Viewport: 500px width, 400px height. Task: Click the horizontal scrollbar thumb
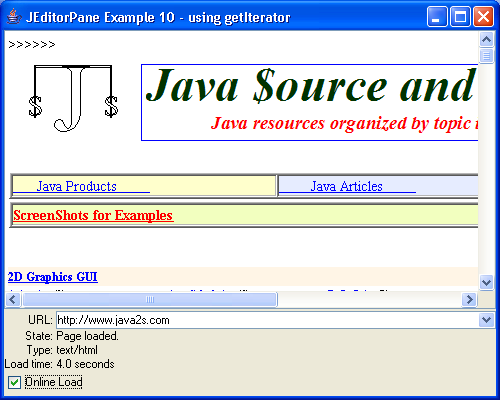(x=149, y=300)
